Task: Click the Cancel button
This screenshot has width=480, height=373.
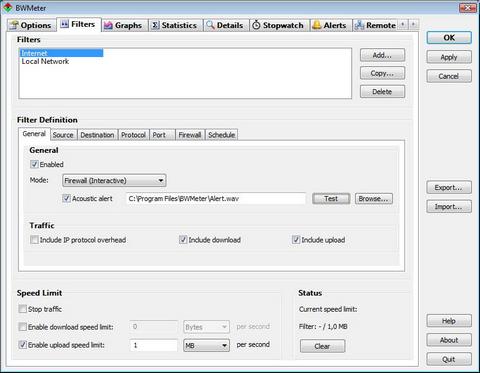Action: click(x=449, y=76)
